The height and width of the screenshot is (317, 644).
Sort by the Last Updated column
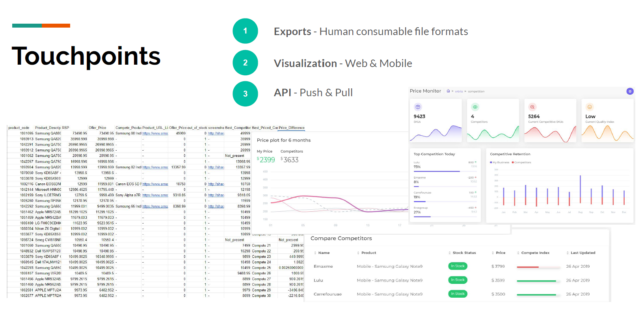tap(582, 253)
